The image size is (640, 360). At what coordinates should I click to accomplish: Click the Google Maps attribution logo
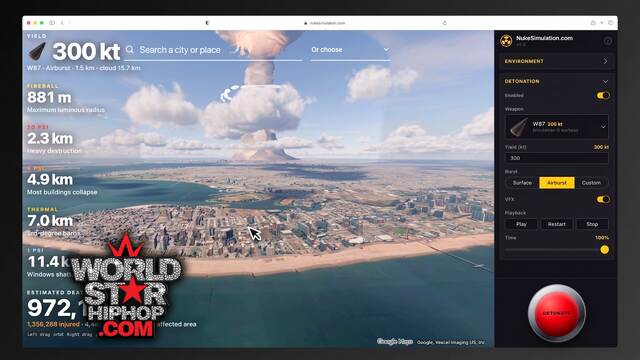395,342
